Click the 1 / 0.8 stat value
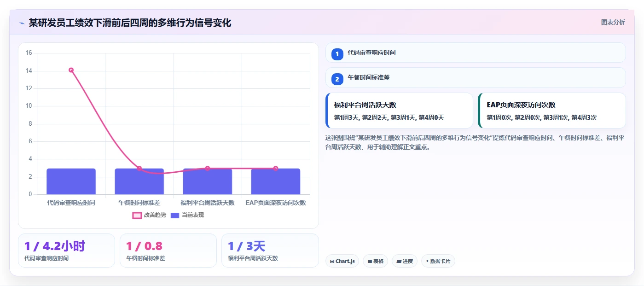Viewport: 644px width, 286px height. (144, 246)
